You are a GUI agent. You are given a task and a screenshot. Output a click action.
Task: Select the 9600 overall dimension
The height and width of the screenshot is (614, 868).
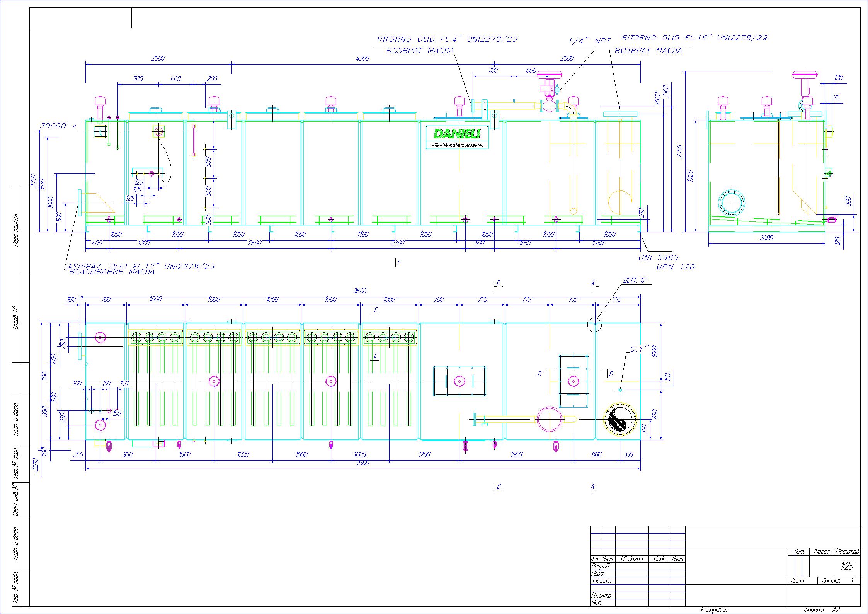tap(359, 291)
